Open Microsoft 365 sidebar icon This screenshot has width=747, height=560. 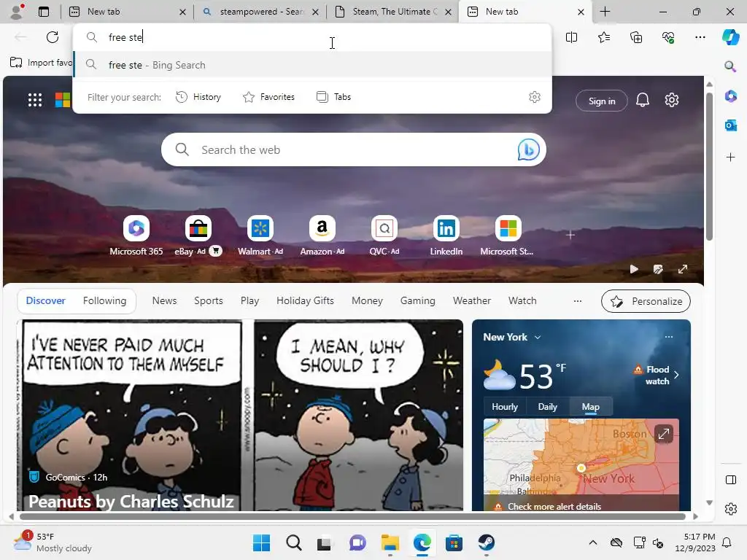point(730,96)
